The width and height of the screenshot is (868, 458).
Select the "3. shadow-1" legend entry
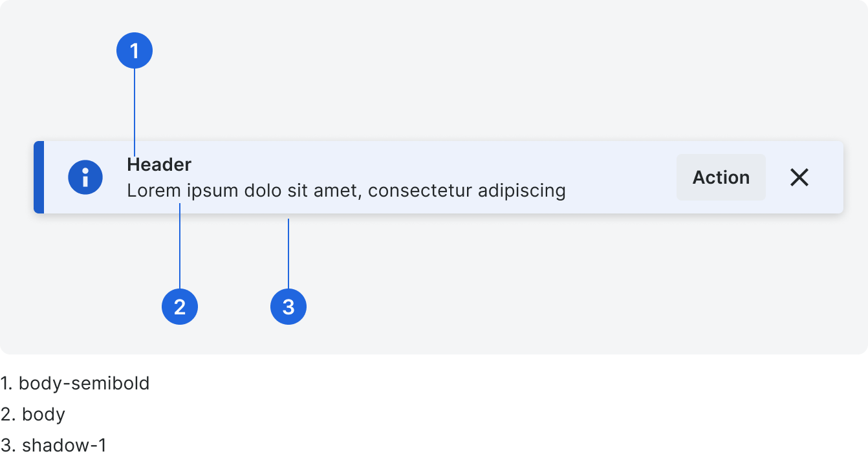pos(54,445)
